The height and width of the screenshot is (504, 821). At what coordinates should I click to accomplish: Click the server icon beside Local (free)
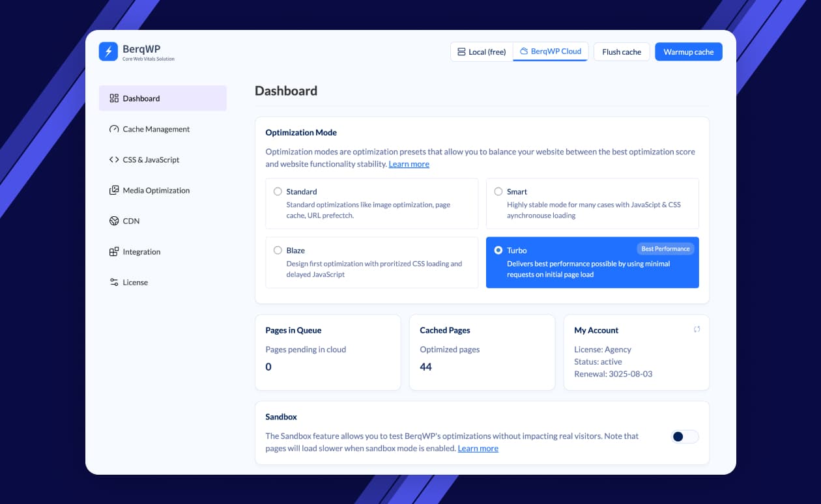coord(461,51)
